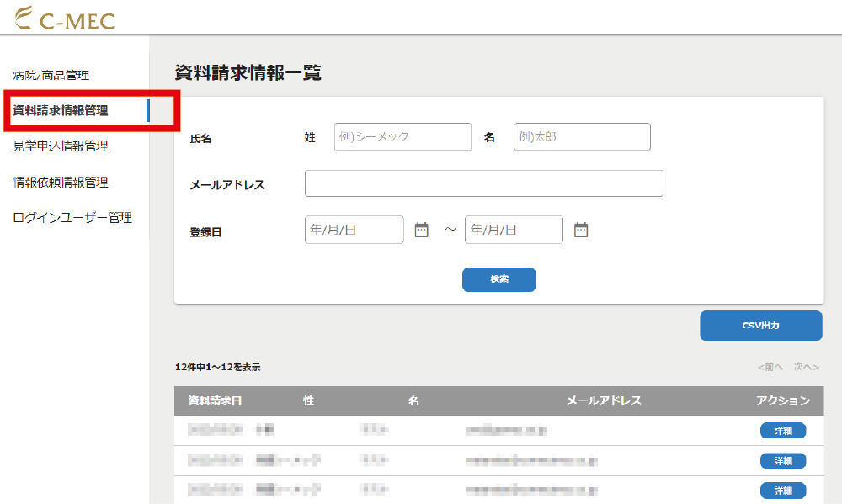
Task: Click the 12件中1～12を表示 count text
Action: [x=217, y=367]
